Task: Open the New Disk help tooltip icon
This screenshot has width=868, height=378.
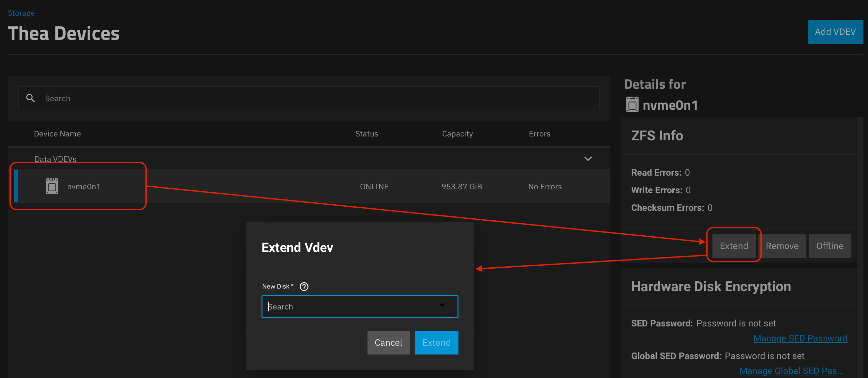Action: point(304,286)
